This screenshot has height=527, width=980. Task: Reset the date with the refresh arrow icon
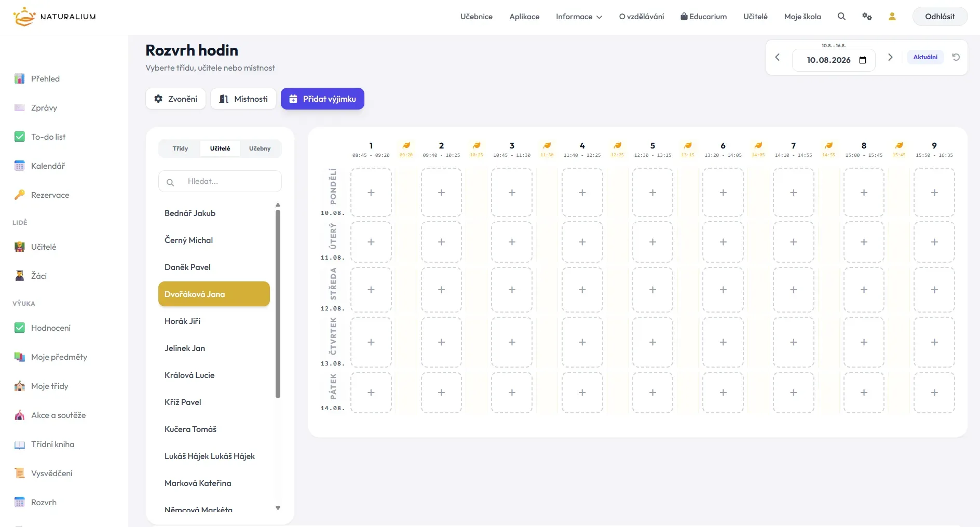956,57
